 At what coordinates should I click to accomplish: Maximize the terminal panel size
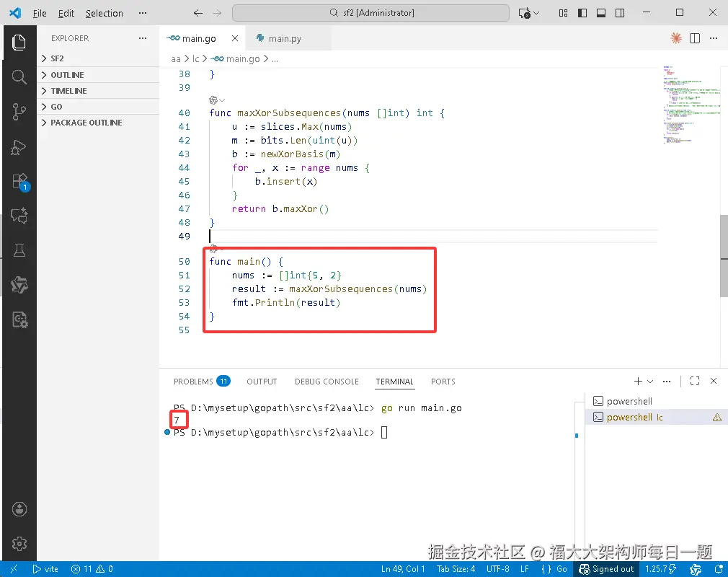pyautogui.click(x=695, y=381)
